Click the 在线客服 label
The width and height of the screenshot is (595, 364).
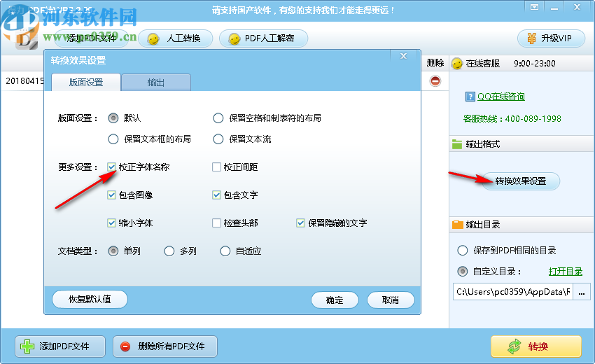click(483, 64)
